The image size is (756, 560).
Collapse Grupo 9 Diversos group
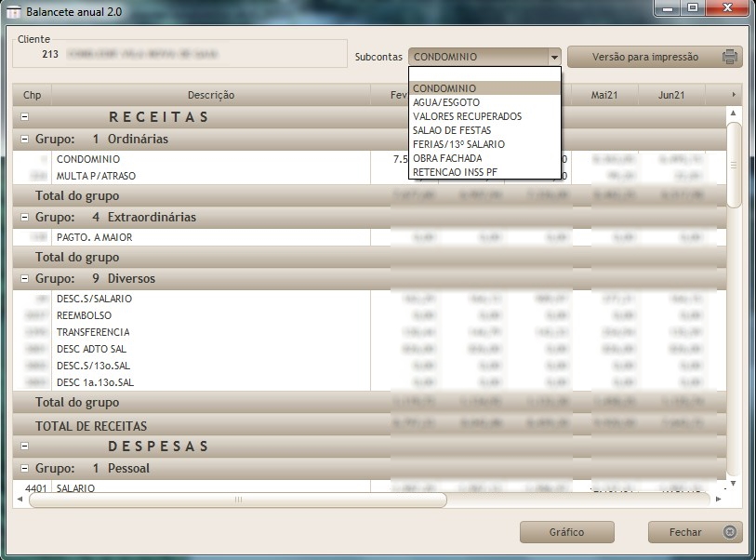[x=24, y=278]
